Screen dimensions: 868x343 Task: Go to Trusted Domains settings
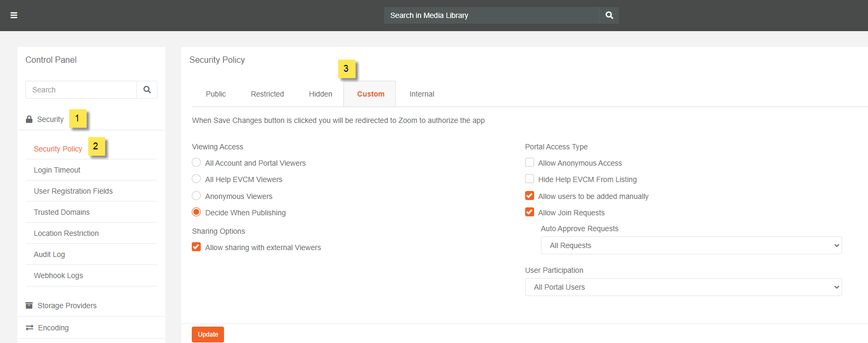tap(62, 212)
